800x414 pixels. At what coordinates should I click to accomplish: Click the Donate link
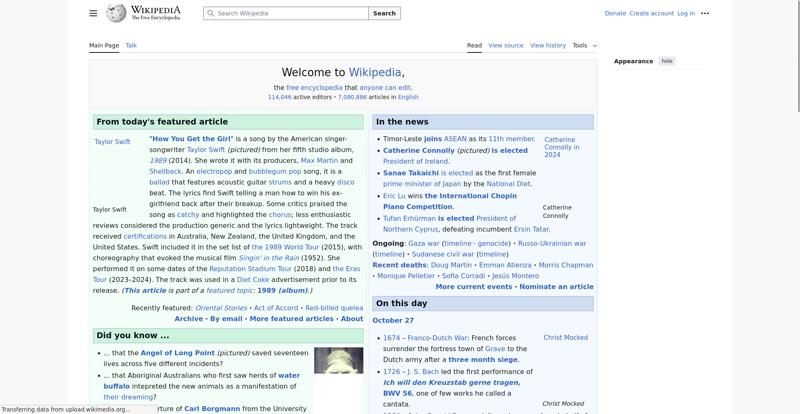(615, 13)
